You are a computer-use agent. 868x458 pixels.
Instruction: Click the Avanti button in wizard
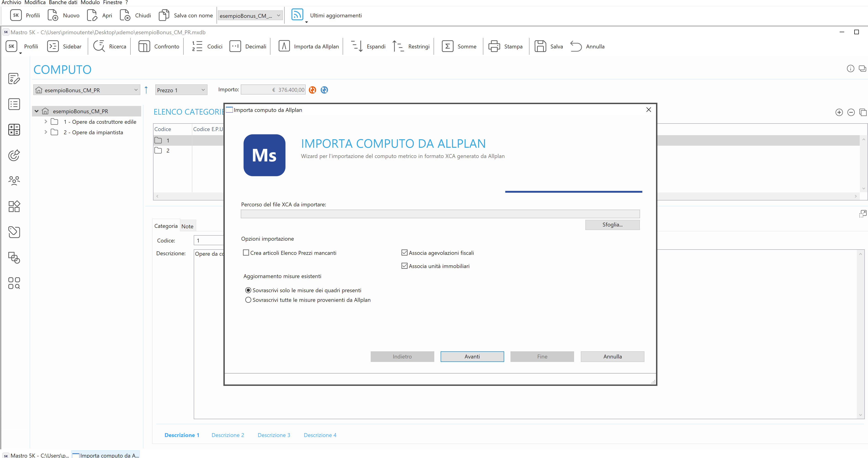[x=472, y=357]
